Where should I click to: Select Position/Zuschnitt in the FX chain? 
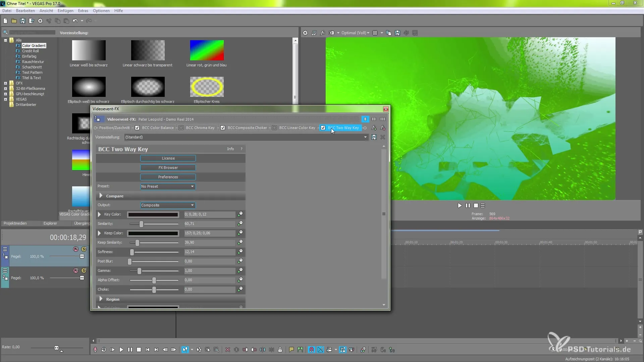point(114,128)
